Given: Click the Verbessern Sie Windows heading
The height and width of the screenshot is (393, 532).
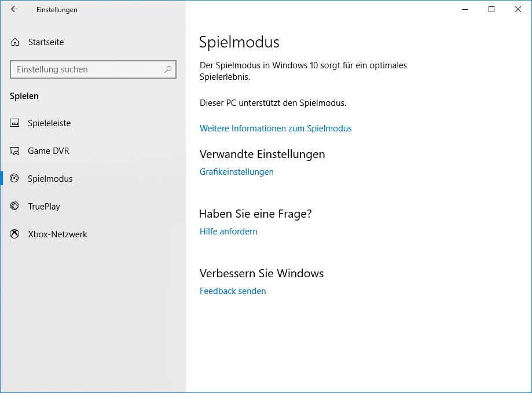Looking at the screenshot, I should pyautogui.click(x=262, y=274).
